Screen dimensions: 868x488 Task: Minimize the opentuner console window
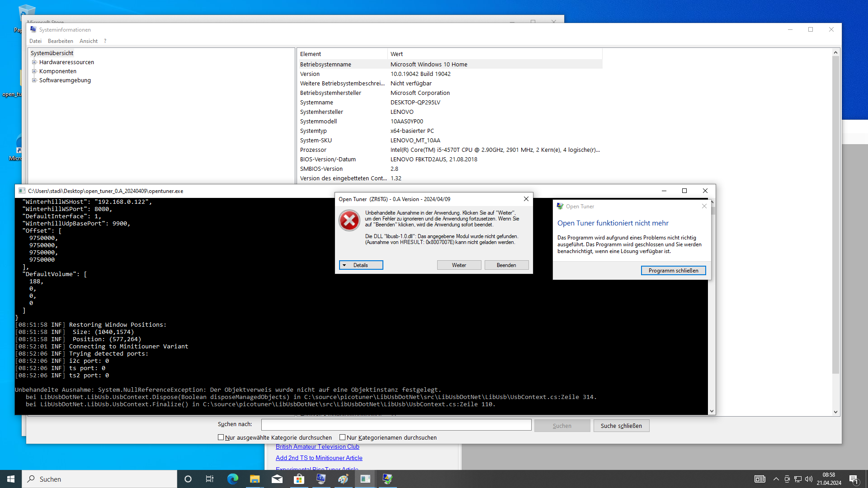tap(664, 191)
